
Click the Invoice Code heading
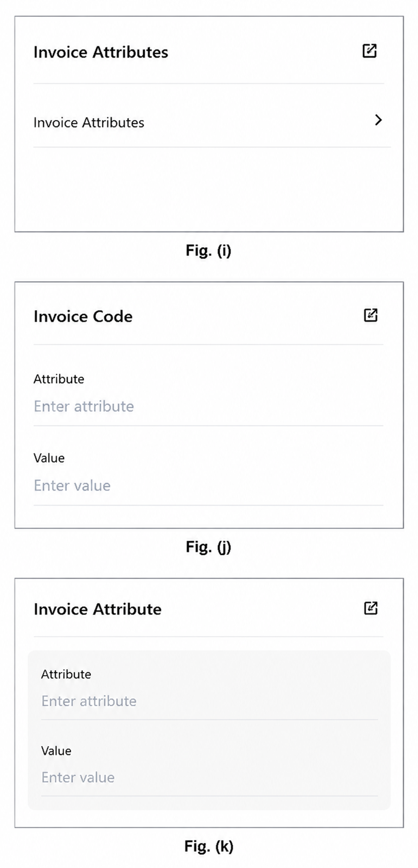[x=83, y=316]
